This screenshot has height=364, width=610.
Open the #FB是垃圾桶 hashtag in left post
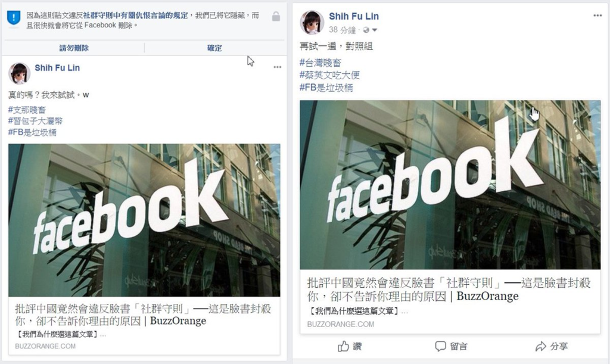32,132
